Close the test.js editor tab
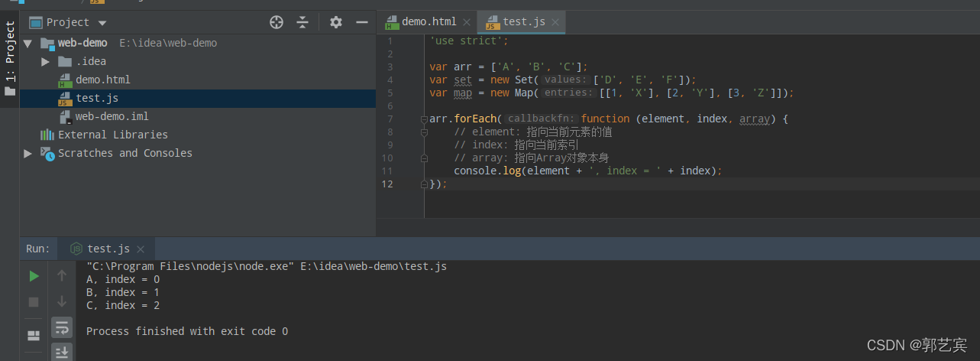 pyautogui.click(x=556, y=22)
